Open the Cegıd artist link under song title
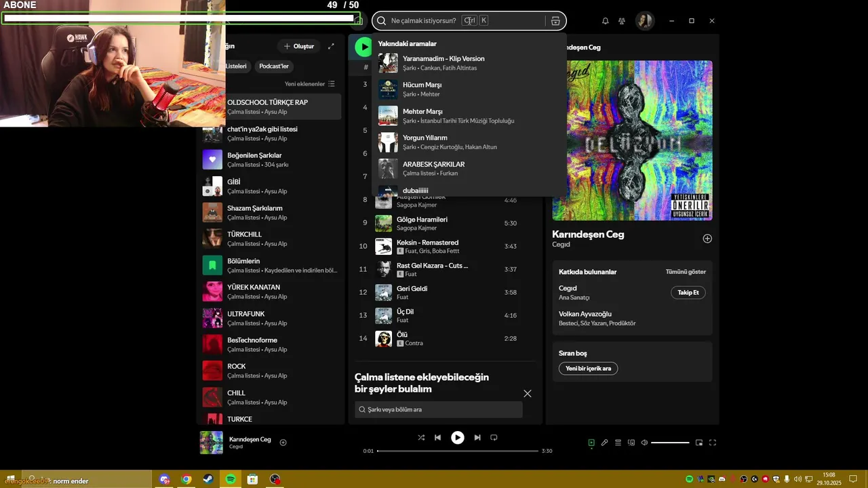The height and width of the screenshot is (488, 868). pyautogui.click(x=561, y=245)
